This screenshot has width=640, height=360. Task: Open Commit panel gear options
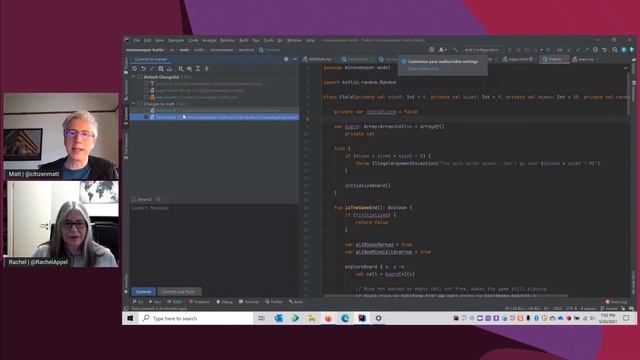pyautogui.click(x=286, y=59)
